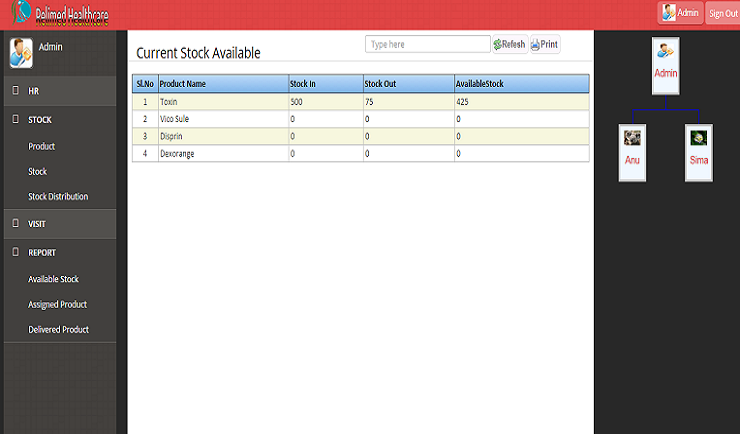Open Stock Distribution page

click(58, 197)
